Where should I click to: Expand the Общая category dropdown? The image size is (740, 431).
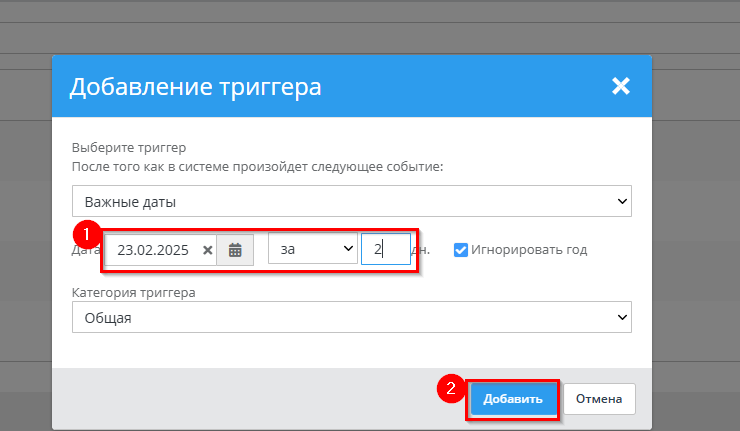pyautogui.click(x=351, y=318)
